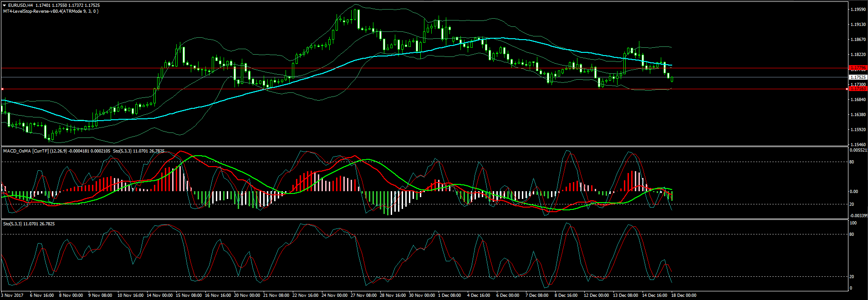Click the 1 Dec 08:00 time axis label

[x=449, y=295]
